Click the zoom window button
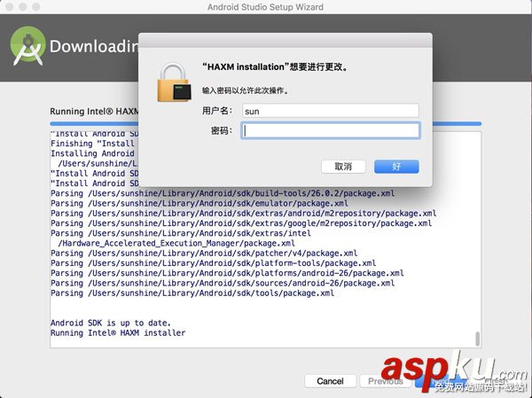Viewport: 532px width, 398px height. 36,7
